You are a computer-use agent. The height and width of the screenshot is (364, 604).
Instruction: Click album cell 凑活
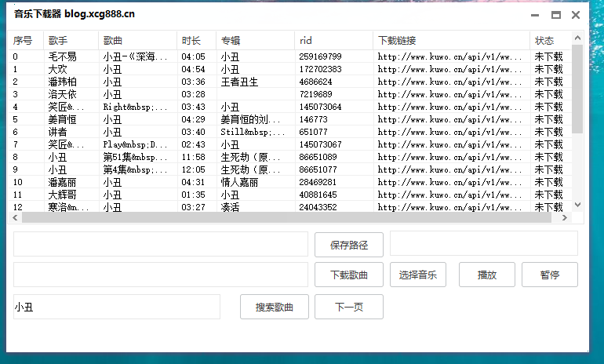(x=230, y=207)
